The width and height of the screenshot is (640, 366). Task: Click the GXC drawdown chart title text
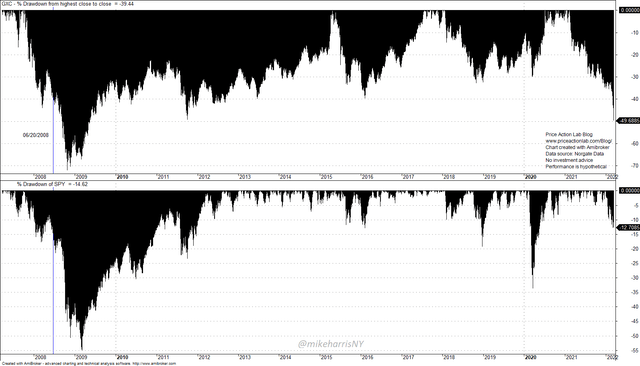(x=68, y=4)
